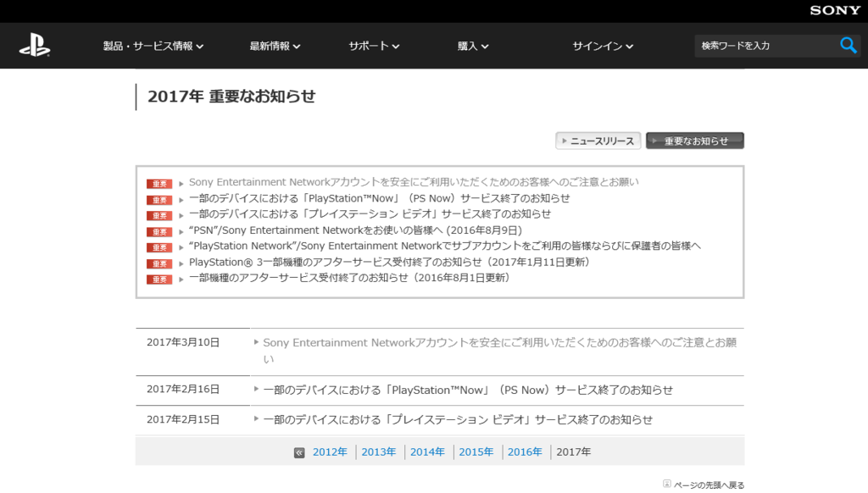Open the 2017年2月16日 PS Now notice link
Screen dimensions: 868x493
click(x=468, y=391)
